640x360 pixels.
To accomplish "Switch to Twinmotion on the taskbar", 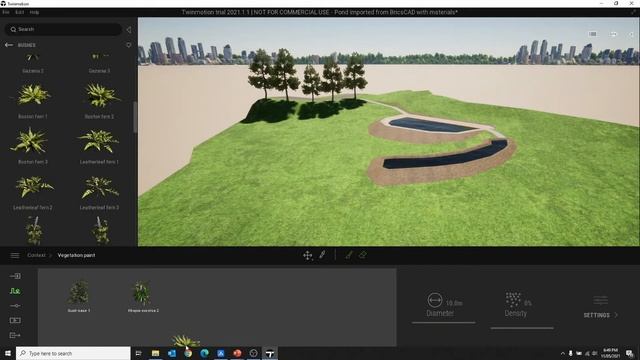I will click(269, 353).
